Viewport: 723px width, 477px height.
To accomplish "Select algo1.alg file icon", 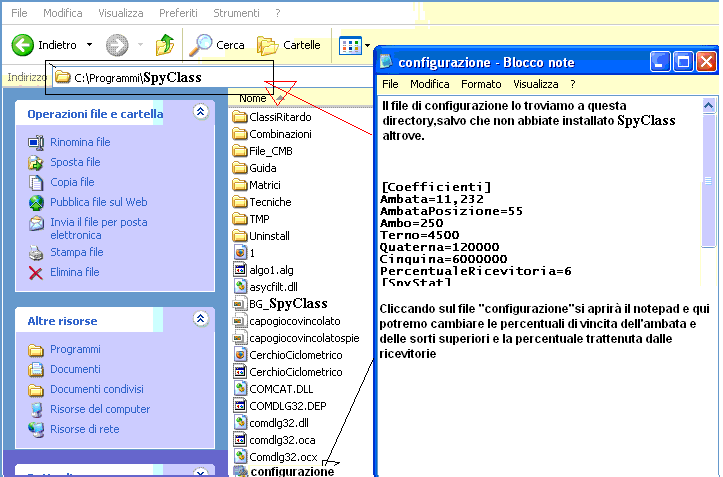I will coord(240,269).
